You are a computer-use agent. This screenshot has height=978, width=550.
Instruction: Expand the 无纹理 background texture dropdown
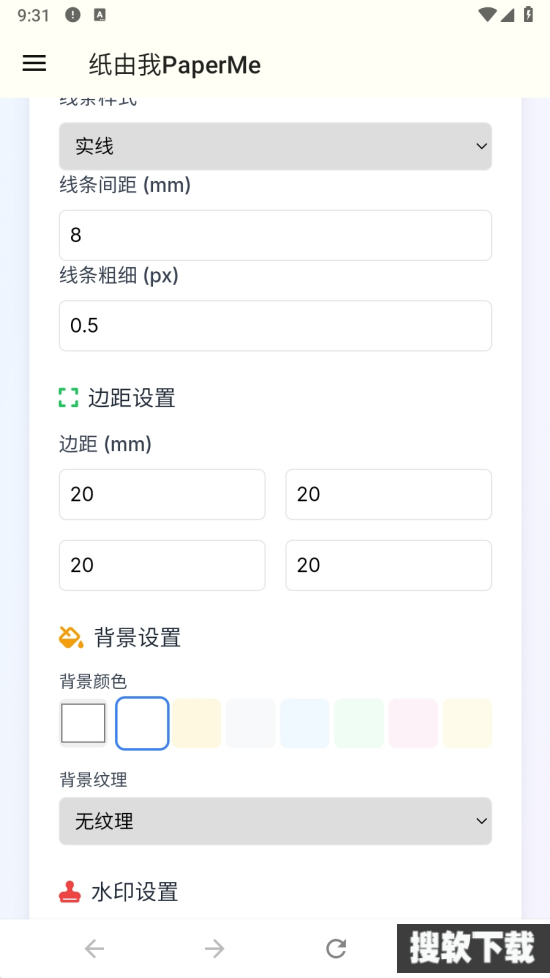[276, 821]
